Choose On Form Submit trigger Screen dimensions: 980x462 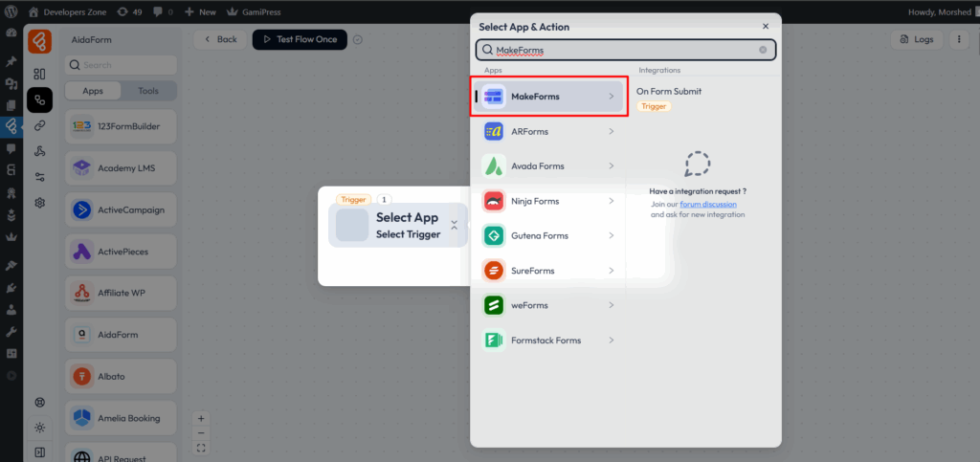click(669, 92)
